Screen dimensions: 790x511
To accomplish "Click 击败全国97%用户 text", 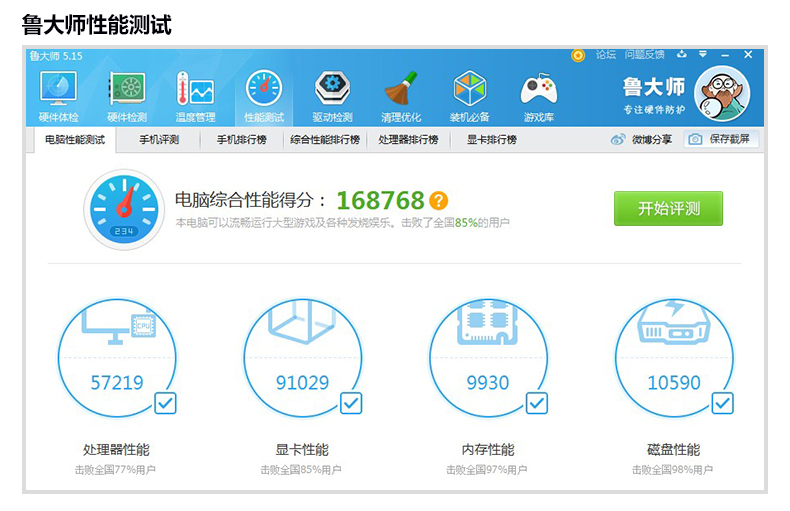I will click(487, 470).
